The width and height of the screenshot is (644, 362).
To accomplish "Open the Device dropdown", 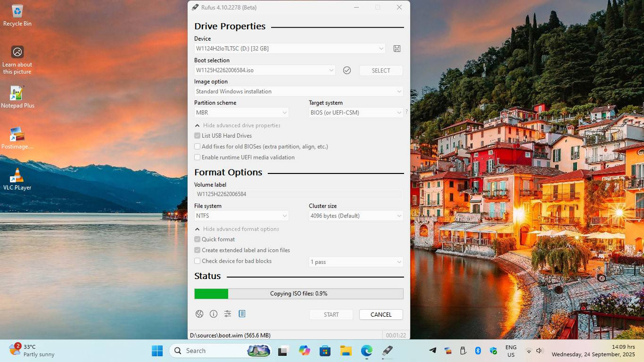I will click(x=290, y=49).
